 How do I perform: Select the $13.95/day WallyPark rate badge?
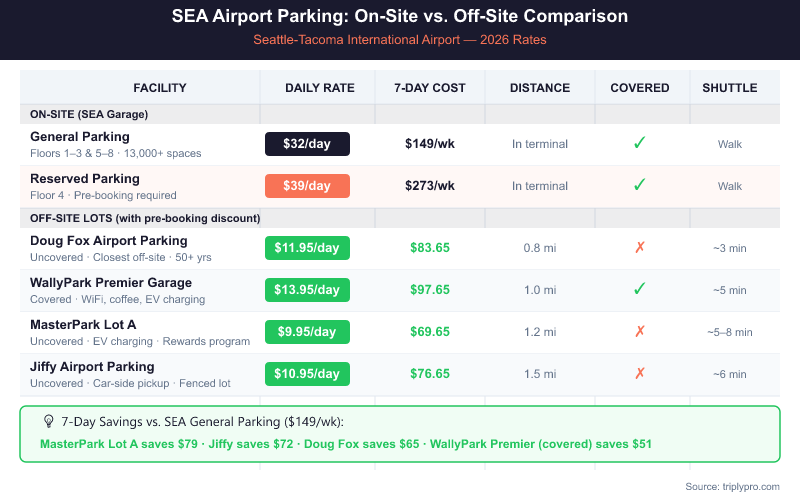coord(307,290)
